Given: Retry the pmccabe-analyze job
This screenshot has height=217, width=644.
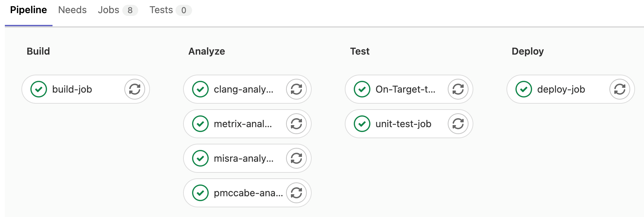Looking at the screenshot, I should pos(296,193).
